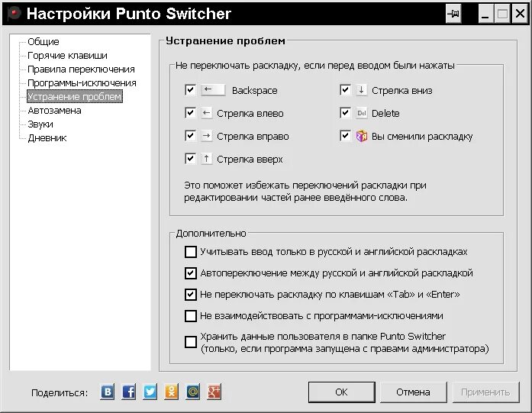Open the Правила переключения section
Viewport: 532px width, 413px height.
[81, 69]
